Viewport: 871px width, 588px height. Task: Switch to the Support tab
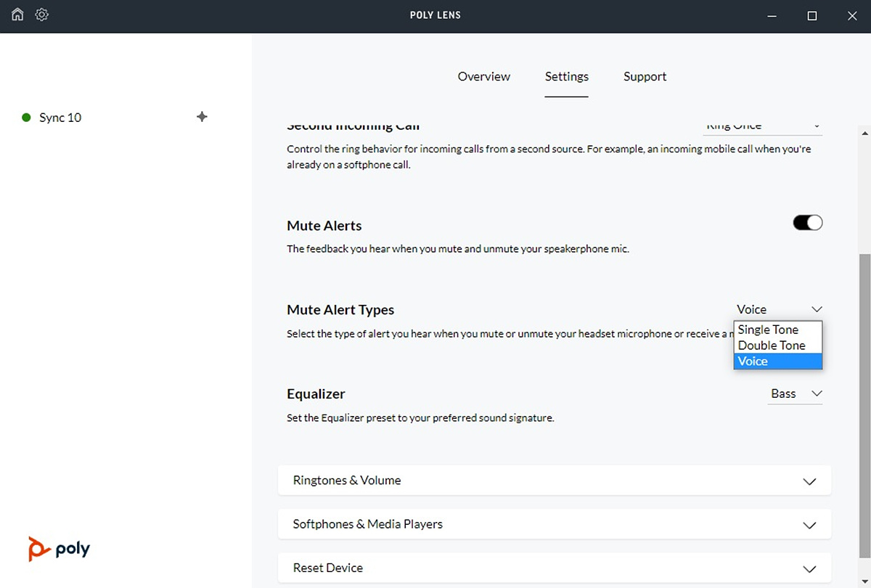tap(645, 76)
